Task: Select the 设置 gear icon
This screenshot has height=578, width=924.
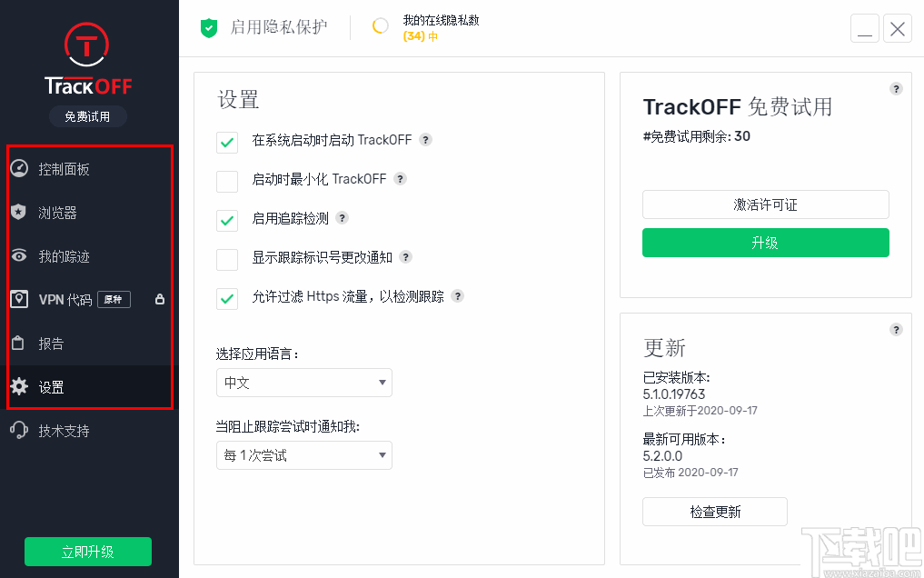Action: click(x=20, y=386)
